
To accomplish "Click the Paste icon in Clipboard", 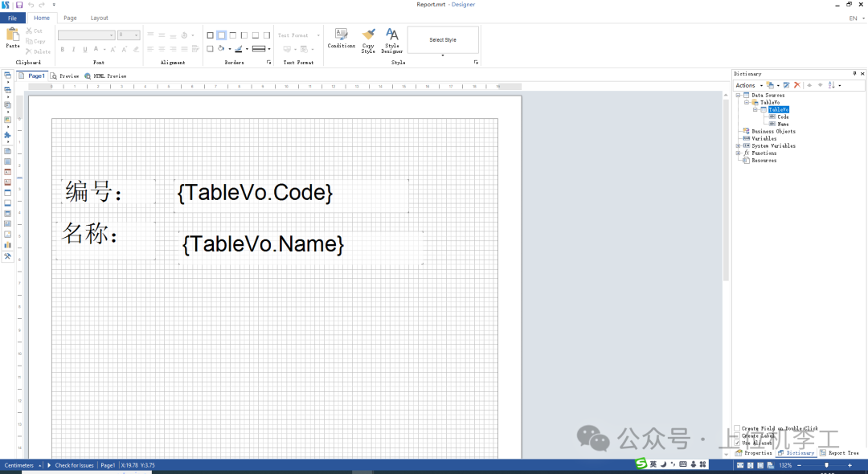I will tap(13, 35).
